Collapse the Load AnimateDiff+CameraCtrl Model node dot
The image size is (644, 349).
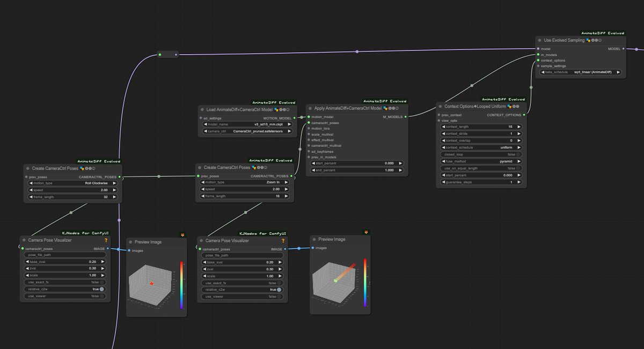202,109
